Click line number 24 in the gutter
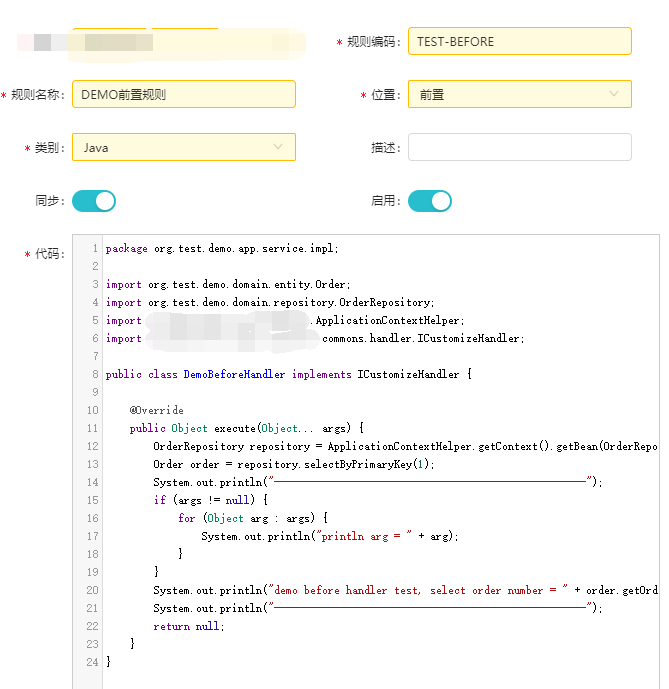 click(92, 662)
